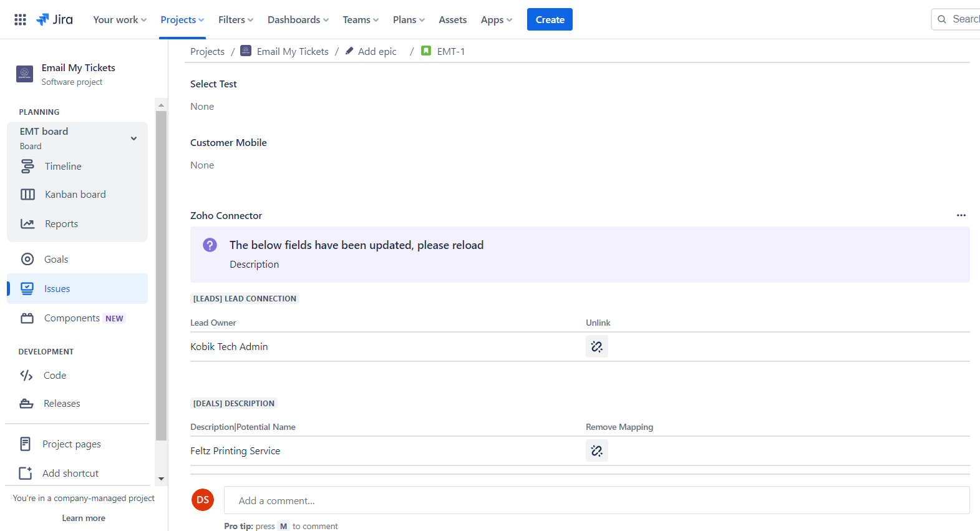Open Email My Tickets breadcrumb link
The height and width of the screenshot is (531, 980).
(293, 51)
